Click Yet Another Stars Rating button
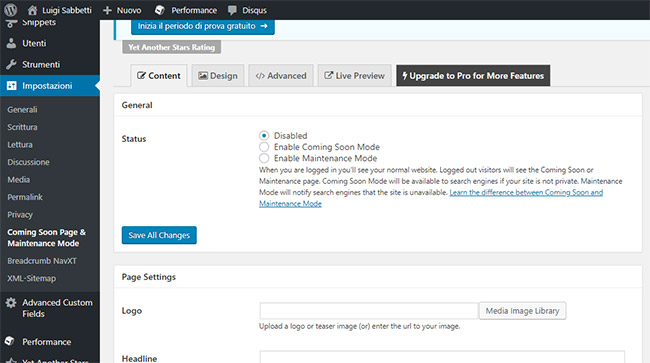The width and height of the screenshot is (650, 363). click(x=171, y=47)
